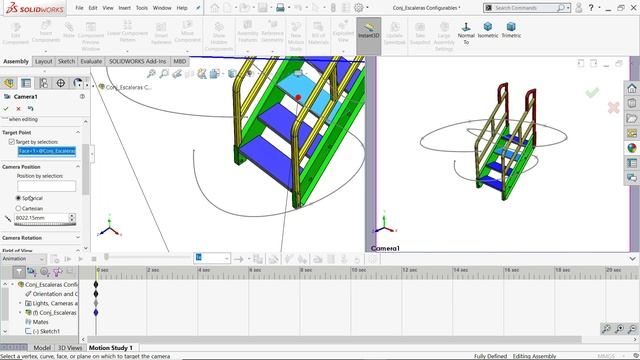Open the Appearances color ball in task pane
The width and height of the screenshot is (640, 360).
[632, 148]
